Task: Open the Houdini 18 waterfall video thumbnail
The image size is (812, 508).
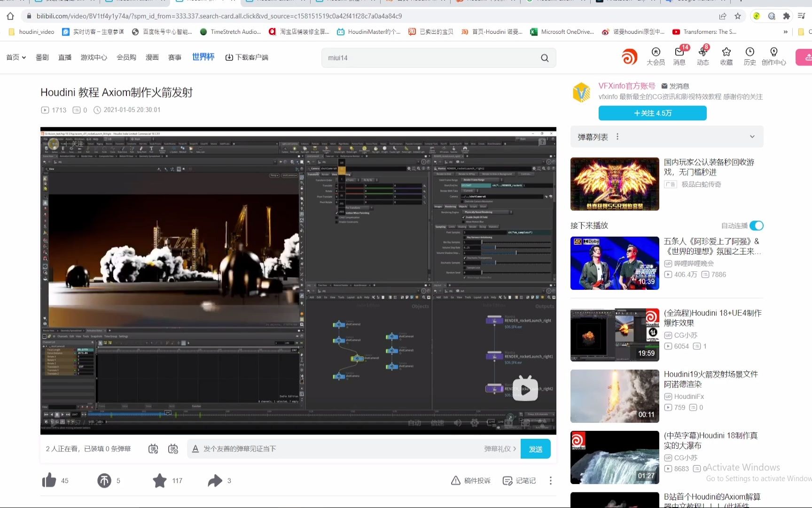Action: (615, 457)
